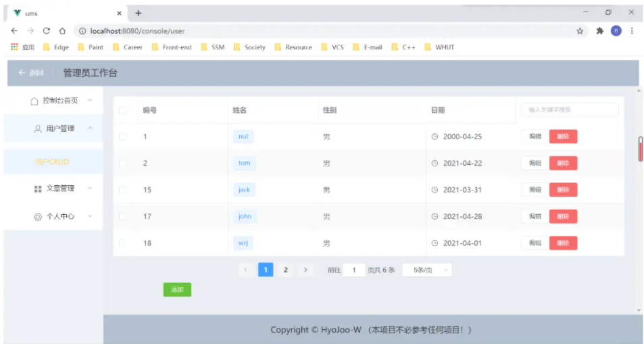
Task: Click the blue name tag john
Action: 245,216
